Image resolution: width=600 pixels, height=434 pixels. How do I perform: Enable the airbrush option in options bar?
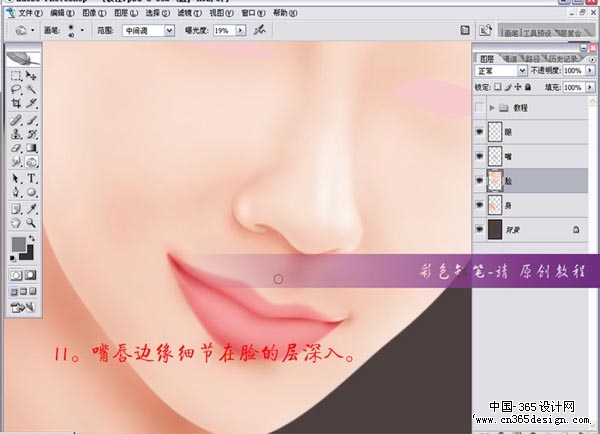coord(259,30)
